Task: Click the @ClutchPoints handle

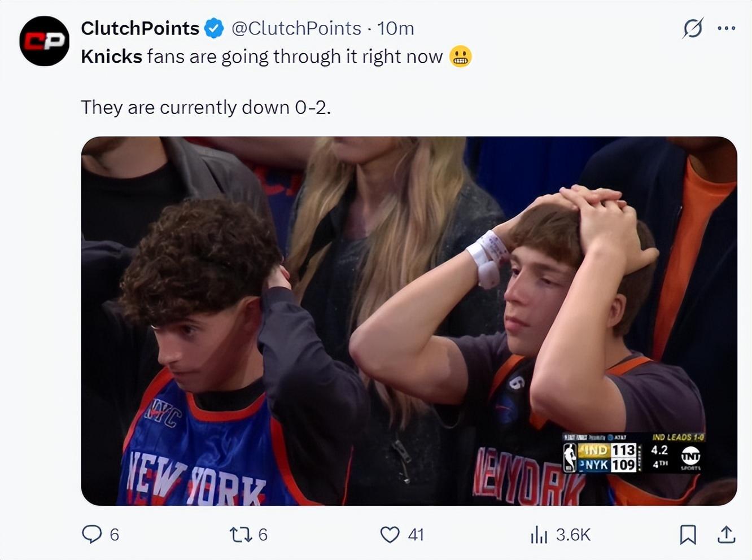Action: click(x=296, y=28)
